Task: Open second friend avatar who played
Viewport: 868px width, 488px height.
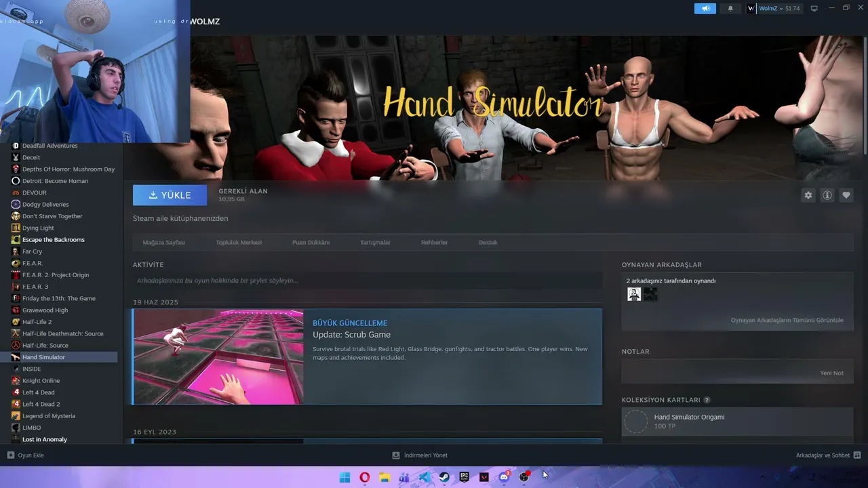Action: click(650, 294)
